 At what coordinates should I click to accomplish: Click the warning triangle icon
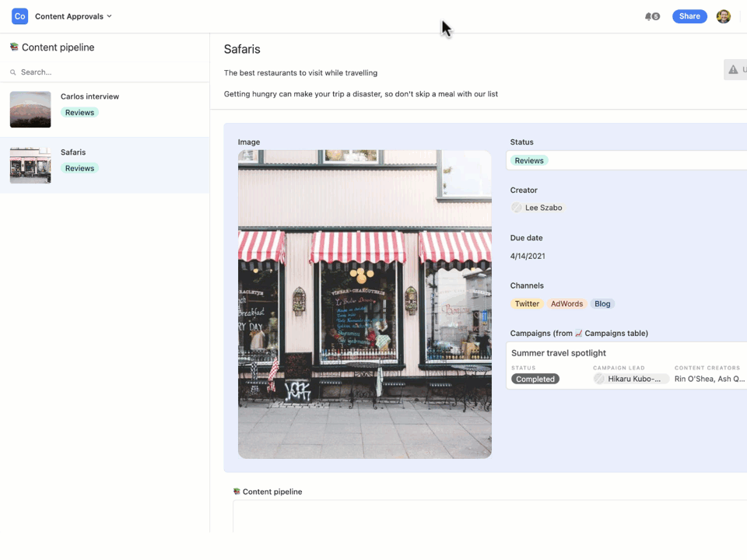pyautogui.click(x=733, y=69)
